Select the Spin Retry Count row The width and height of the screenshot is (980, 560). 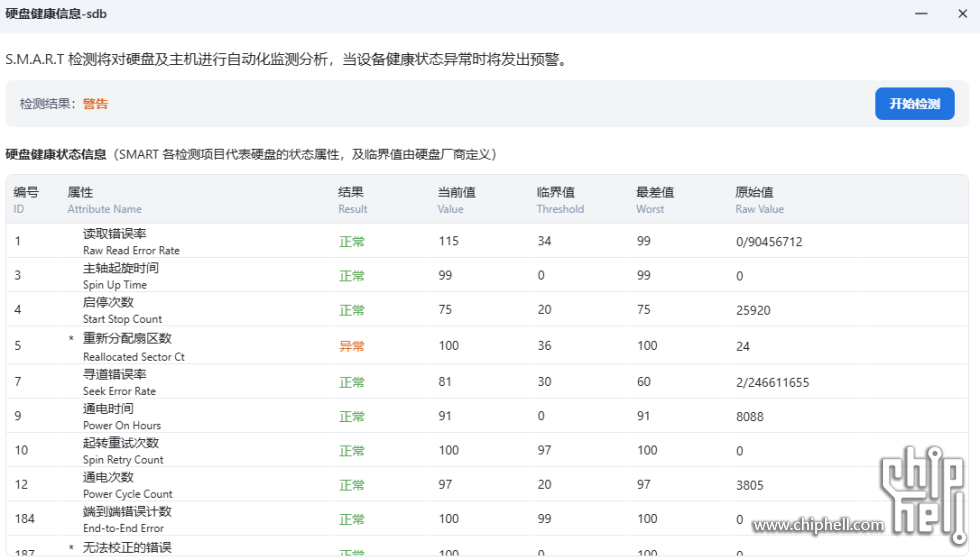tap(122, 451)
